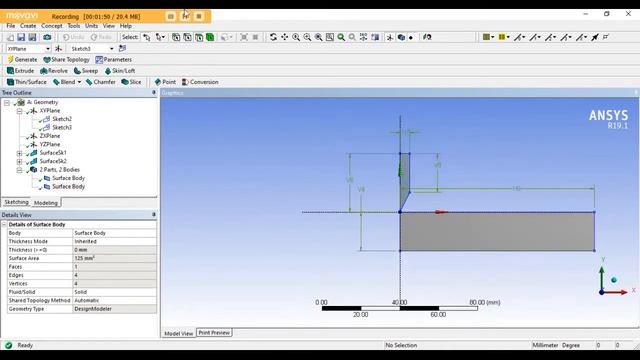Activate the New Selection cursor tool
Image resolution: width=640 pixels, height=360 pixels.
(147, 37)
